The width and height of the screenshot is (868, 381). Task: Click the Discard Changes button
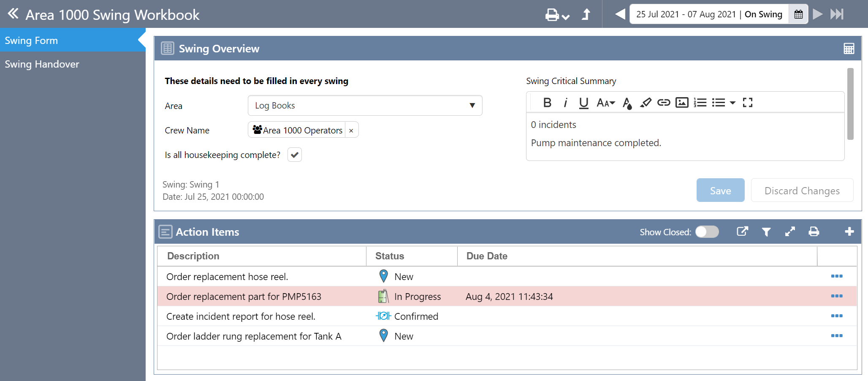pyautogui.click(x=802, y=190)
